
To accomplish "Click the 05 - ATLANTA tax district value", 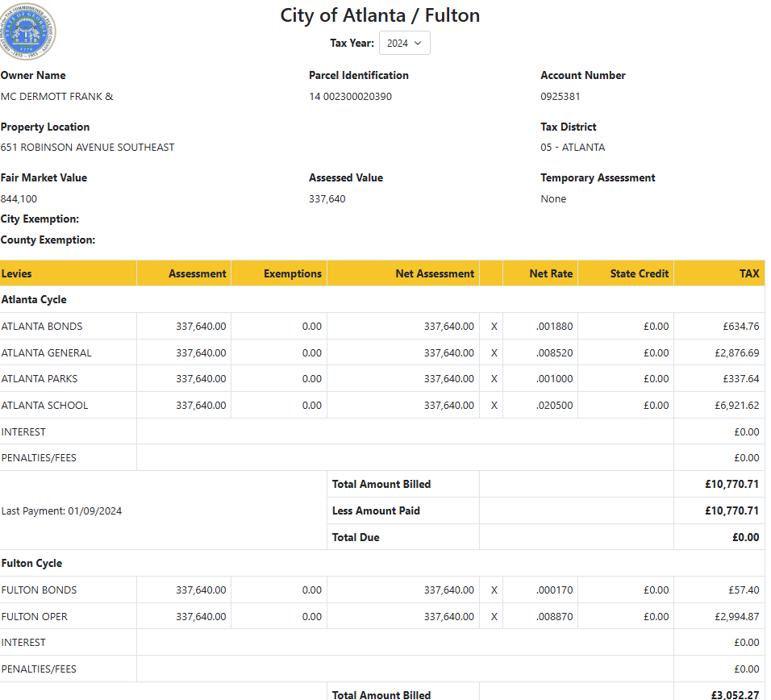I will tap(573, 148).
